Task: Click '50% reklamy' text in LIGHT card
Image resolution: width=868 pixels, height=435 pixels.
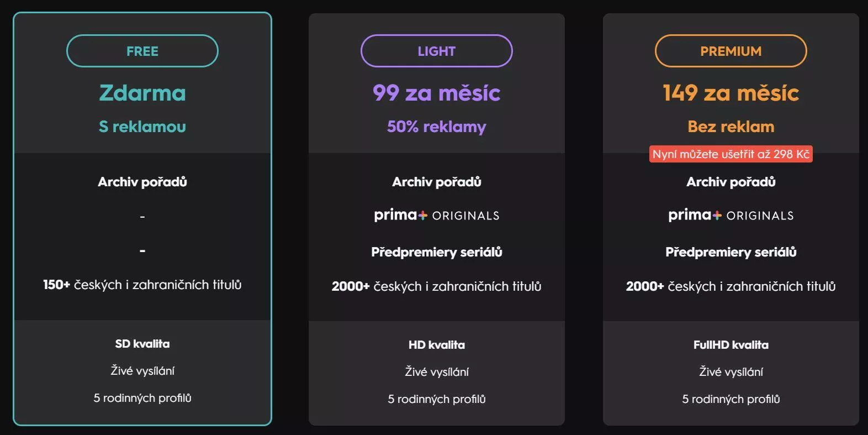Action: (437, 127)
